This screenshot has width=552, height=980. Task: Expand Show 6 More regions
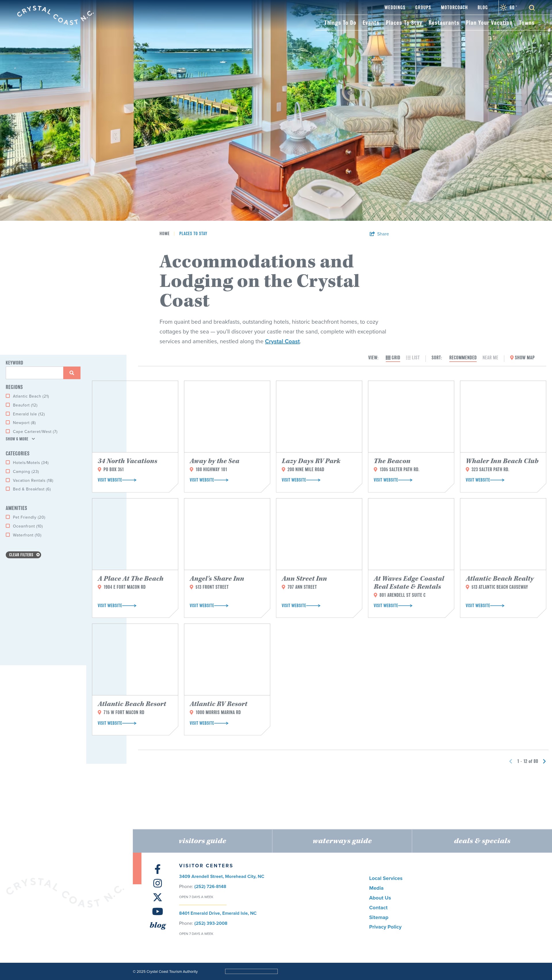click(20, 439)
